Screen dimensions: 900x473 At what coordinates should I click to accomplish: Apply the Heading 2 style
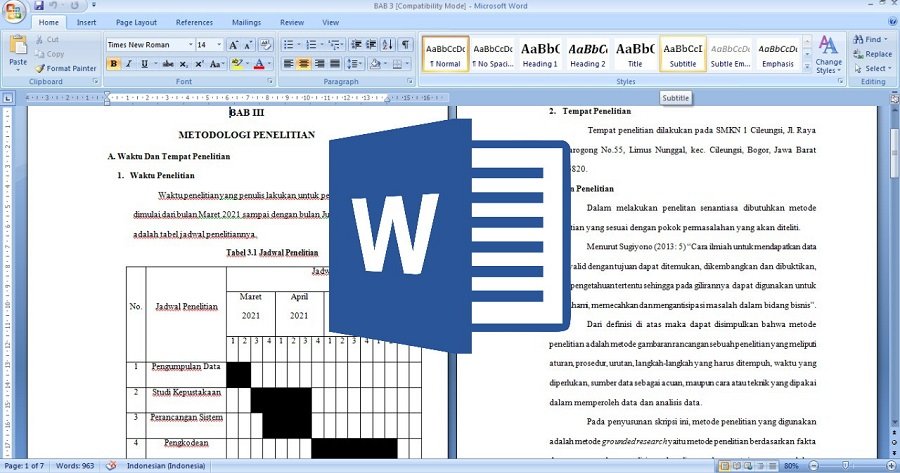coord(588,54)
